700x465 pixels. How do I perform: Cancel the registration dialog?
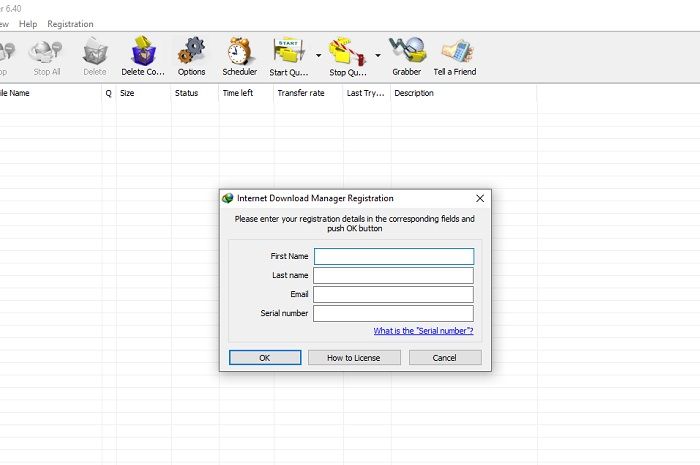coord(445,357)
